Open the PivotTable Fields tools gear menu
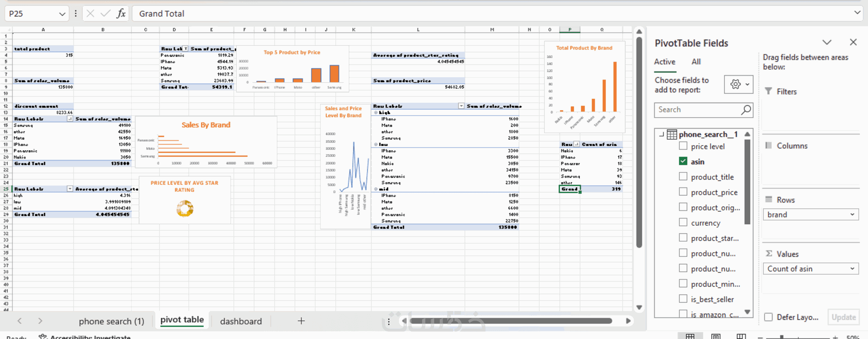 [739, 84]
